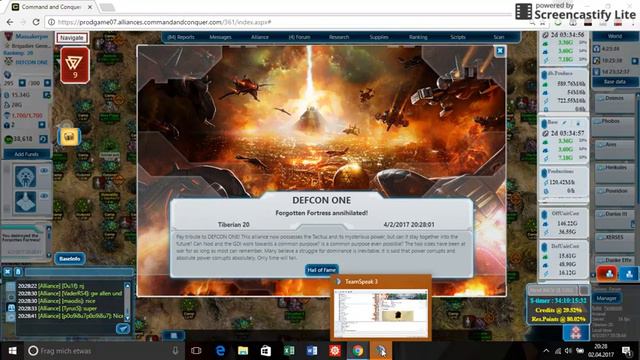640x360 pixels.
Task: Send chat message with paper plane icon
Action: [122, 329]
